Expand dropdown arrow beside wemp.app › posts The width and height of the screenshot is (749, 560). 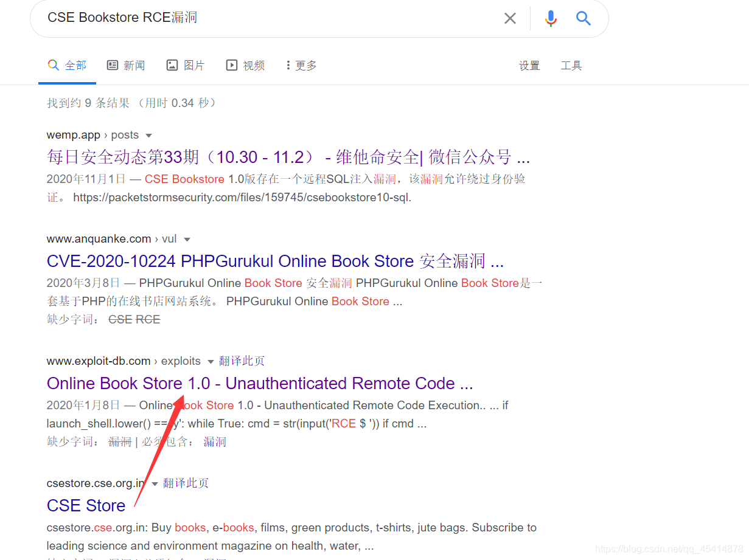[149, 136]
